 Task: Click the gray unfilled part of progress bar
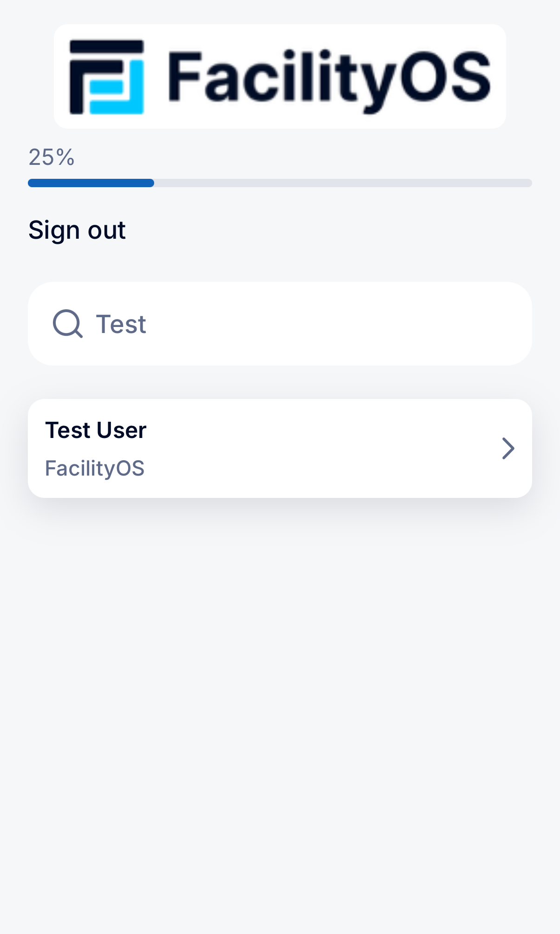click(x=343, y=183)
